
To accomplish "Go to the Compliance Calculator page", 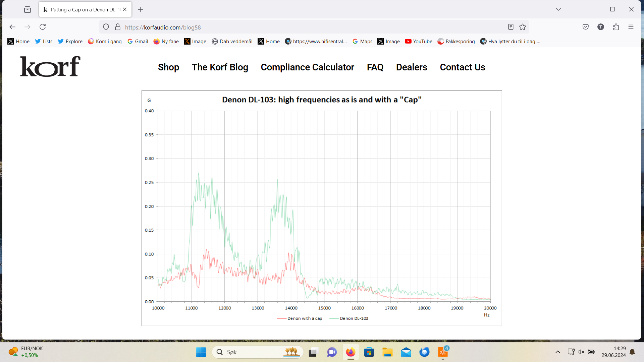I will click(307, 67).
